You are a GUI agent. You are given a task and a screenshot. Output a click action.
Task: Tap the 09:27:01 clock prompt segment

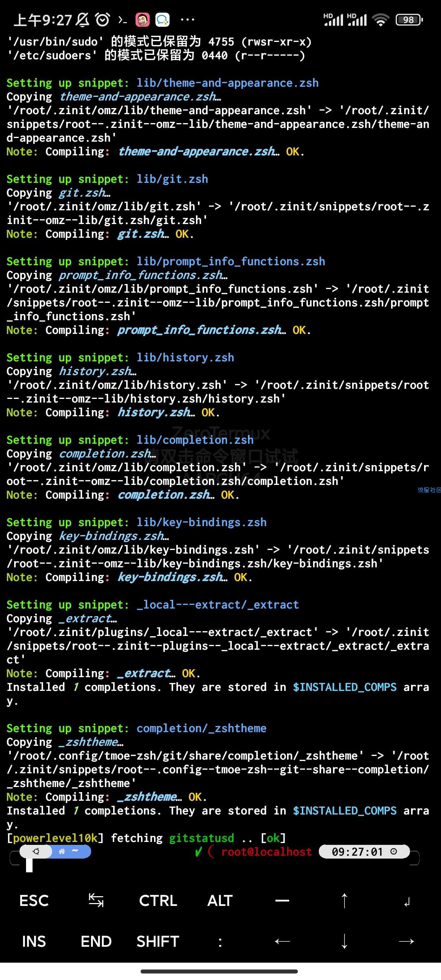pos(364,851)
